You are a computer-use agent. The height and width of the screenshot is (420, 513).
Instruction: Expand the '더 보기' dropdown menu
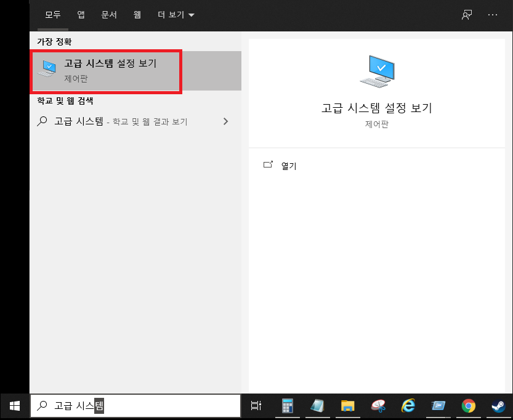coord(176,15)
